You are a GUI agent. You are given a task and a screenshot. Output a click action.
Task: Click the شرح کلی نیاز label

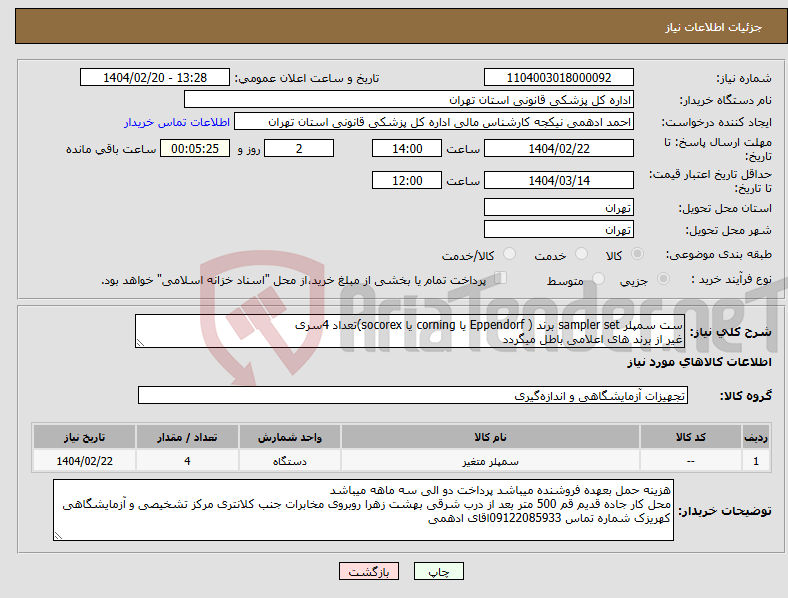point(730,332)
